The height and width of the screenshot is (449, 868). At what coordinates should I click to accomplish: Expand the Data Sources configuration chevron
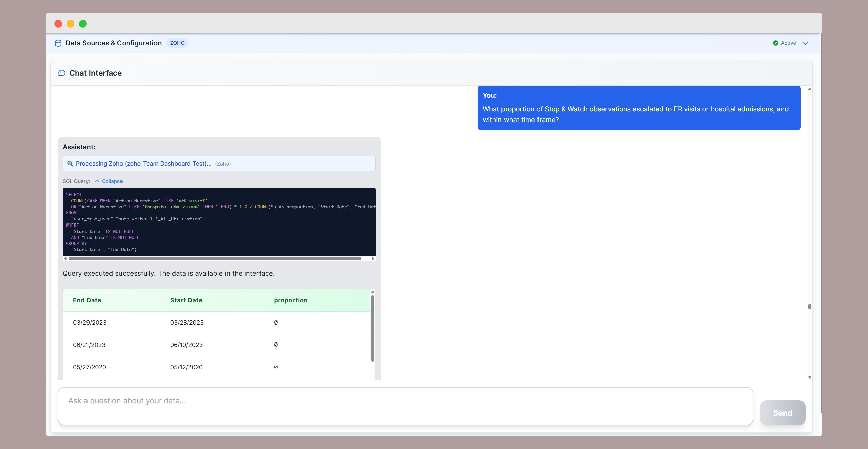[805, 43]
